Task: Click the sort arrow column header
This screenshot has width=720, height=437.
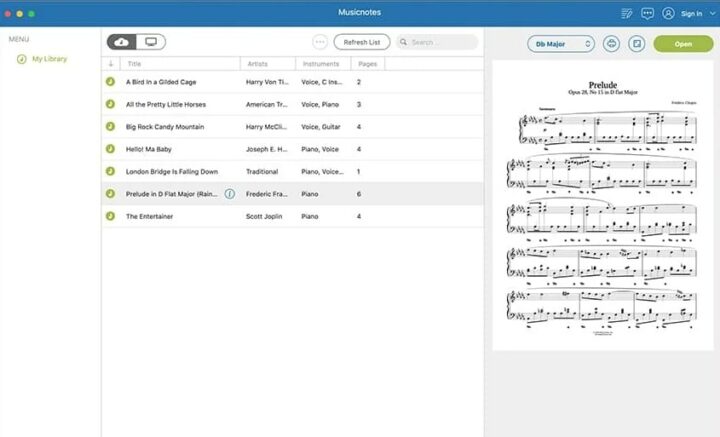Action: point(110,64)
